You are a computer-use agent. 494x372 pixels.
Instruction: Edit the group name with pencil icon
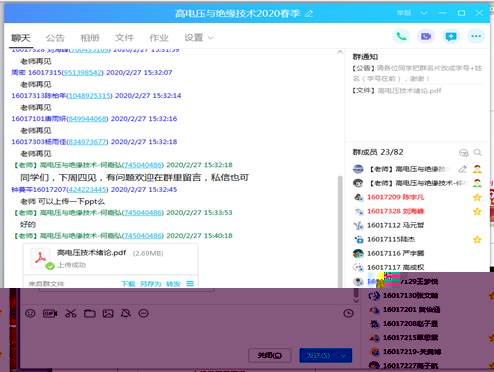pyautogui.click(x=309, y=13)
